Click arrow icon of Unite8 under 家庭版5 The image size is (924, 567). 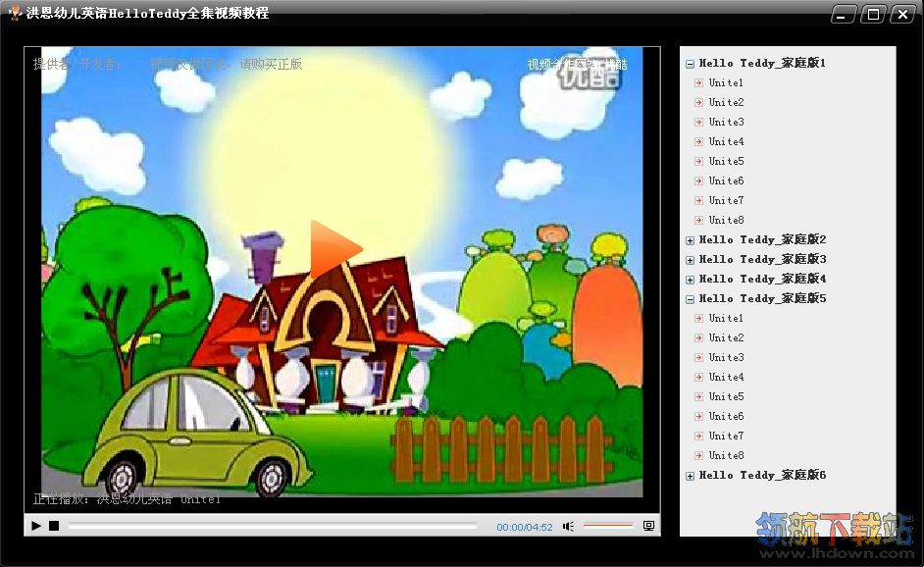point(699,455)
